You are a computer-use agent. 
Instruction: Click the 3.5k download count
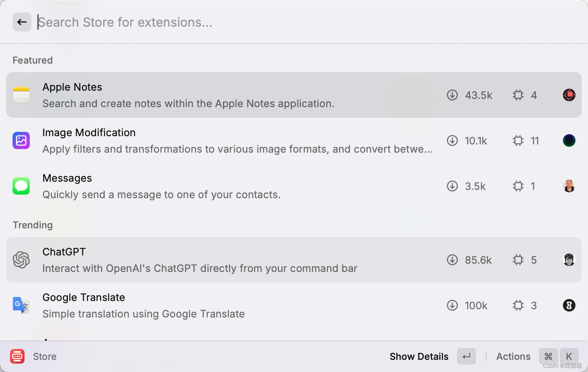coord(475,186)
